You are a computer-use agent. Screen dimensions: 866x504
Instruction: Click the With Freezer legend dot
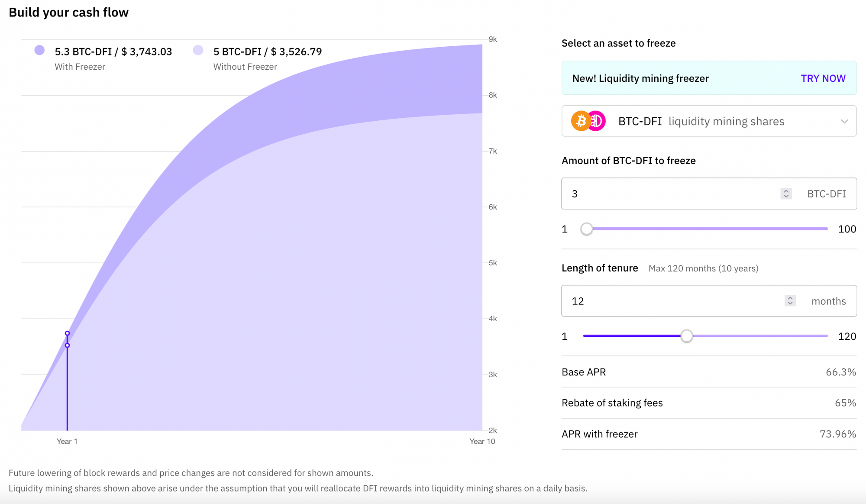[x=39, y=50]
